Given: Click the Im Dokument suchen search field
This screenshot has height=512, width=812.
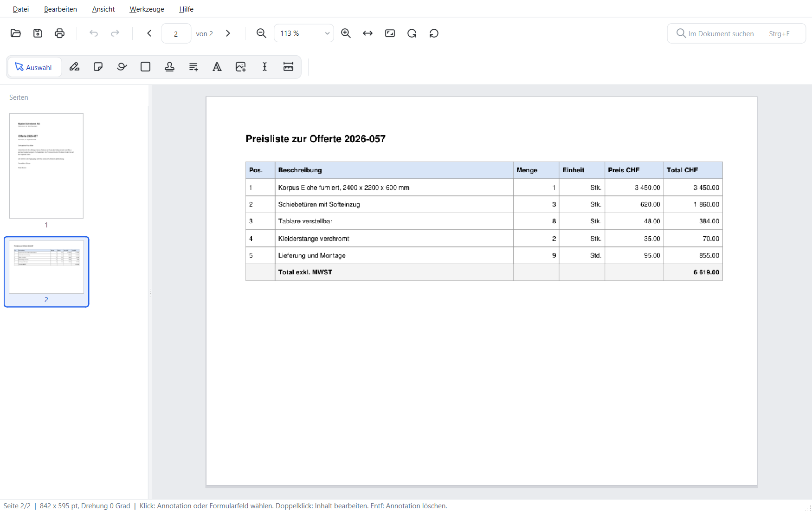Looking at the screenshot, I should [x=736, y=33].
